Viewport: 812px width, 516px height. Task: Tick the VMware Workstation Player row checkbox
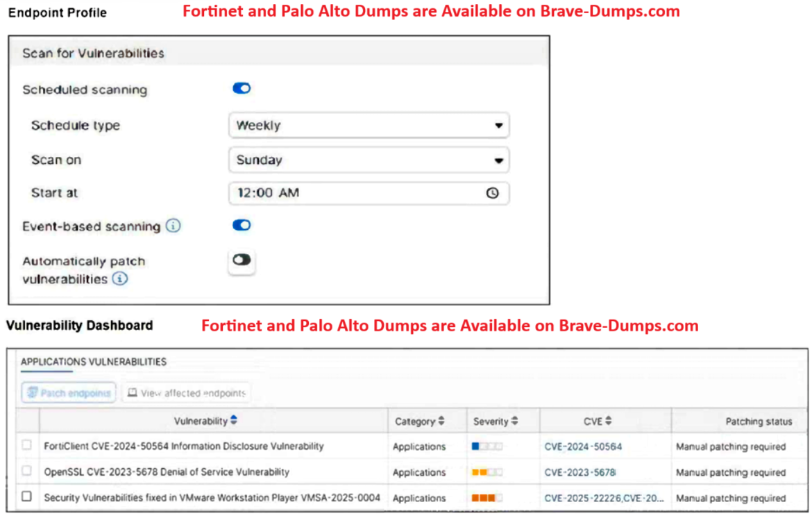[27, 497]
